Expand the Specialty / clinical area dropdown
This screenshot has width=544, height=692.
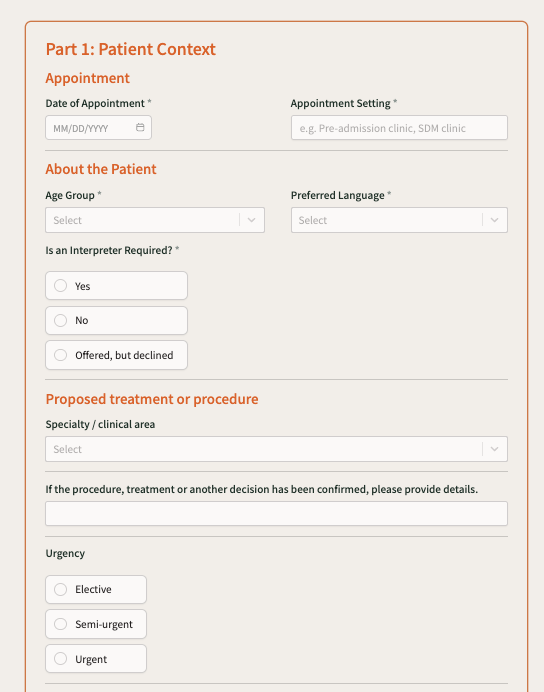pyautogui.click(x=277, y=449)
